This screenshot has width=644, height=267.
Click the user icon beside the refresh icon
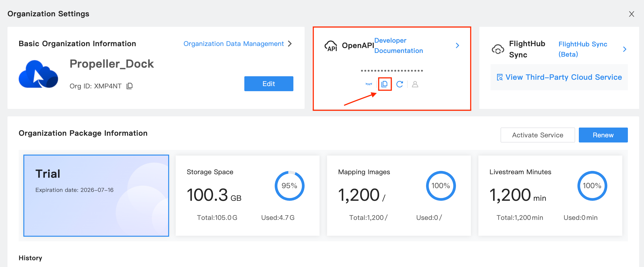point(415,84)
